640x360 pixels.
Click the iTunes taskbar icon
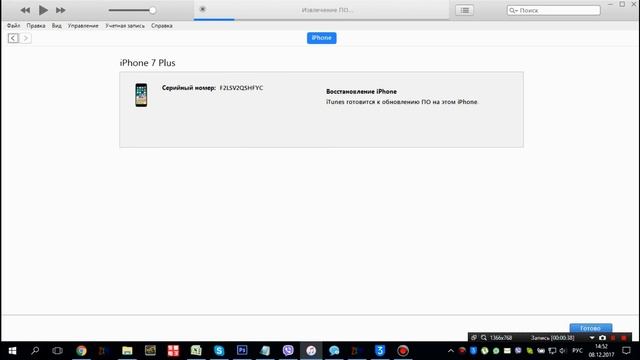311,351
